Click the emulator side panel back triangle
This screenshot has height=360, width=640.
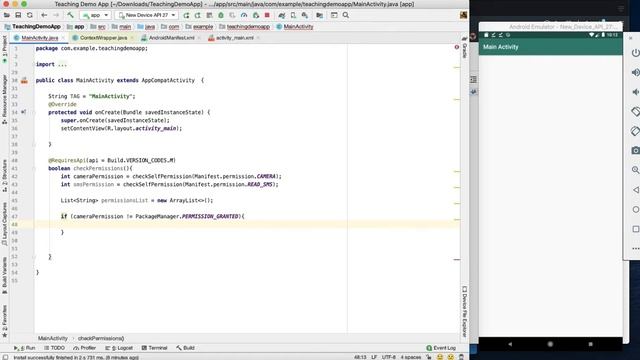[636, 190]
